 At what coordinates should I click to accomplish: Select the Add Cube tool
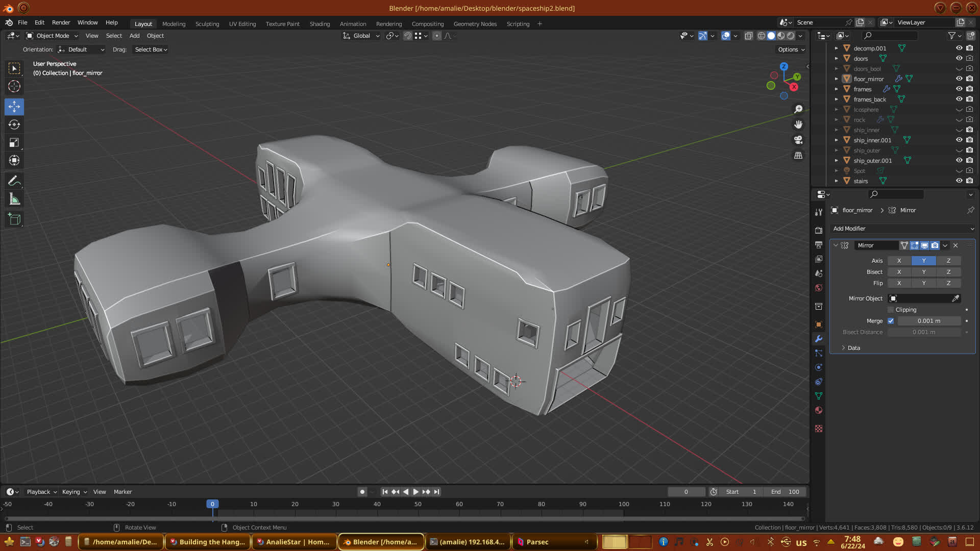pyautogui.click(x=14, y=219)
